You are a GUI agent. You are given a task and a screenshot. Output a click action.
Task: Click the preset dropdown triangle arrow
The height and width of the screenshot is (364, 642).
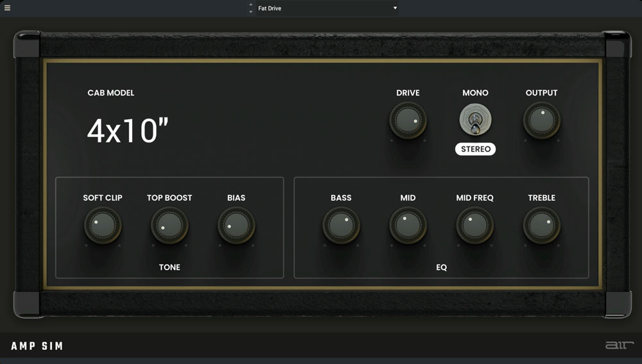(x=395, y=8)
